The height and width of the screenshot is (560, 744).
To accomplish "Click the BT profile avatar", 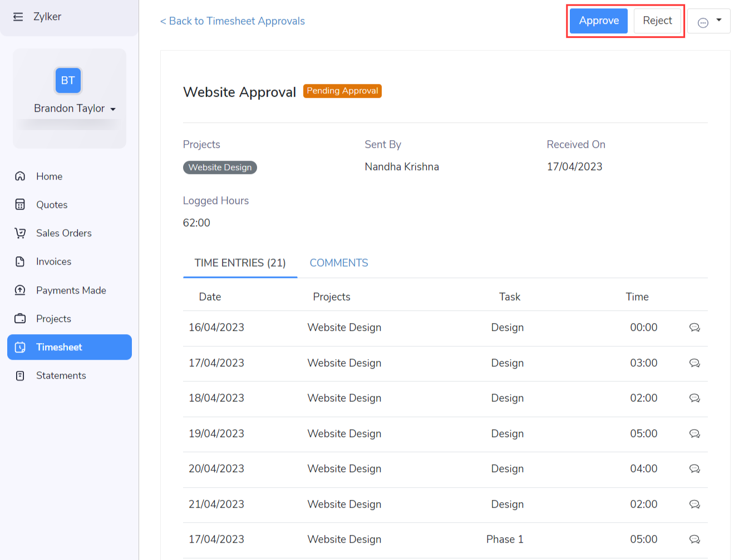I will 68,80.
